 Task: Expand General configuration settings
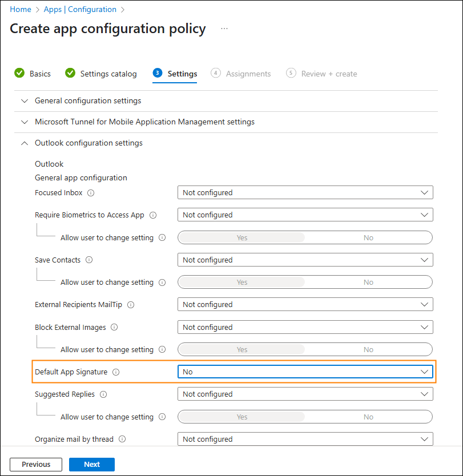[x=24, y=100]
